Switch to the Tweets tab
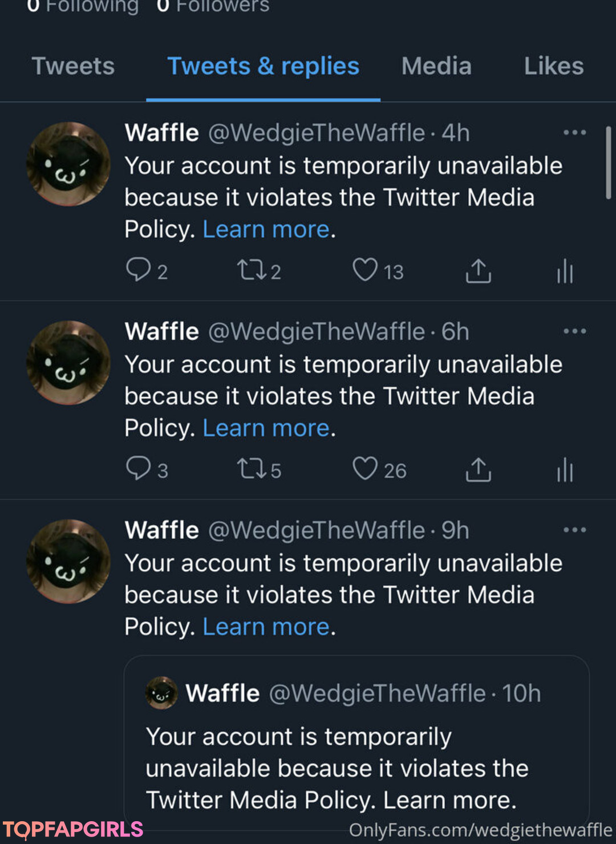This screenshot has width=616, height=844. click(73, 66)
